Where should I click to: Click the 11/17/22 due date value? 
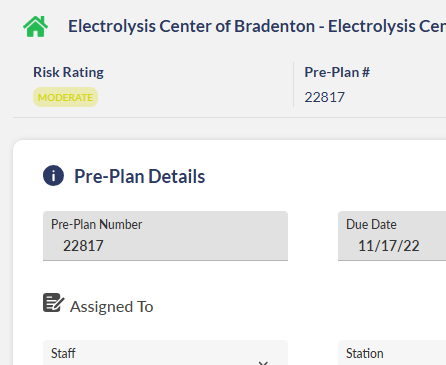click(389, 246)
